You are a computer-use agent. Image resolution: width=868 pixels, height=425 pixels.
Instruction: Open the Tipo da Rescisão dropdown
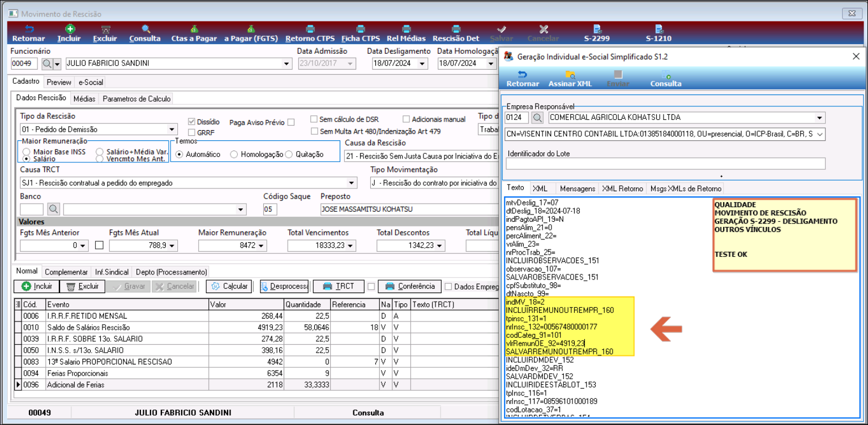tap(172, 130)
